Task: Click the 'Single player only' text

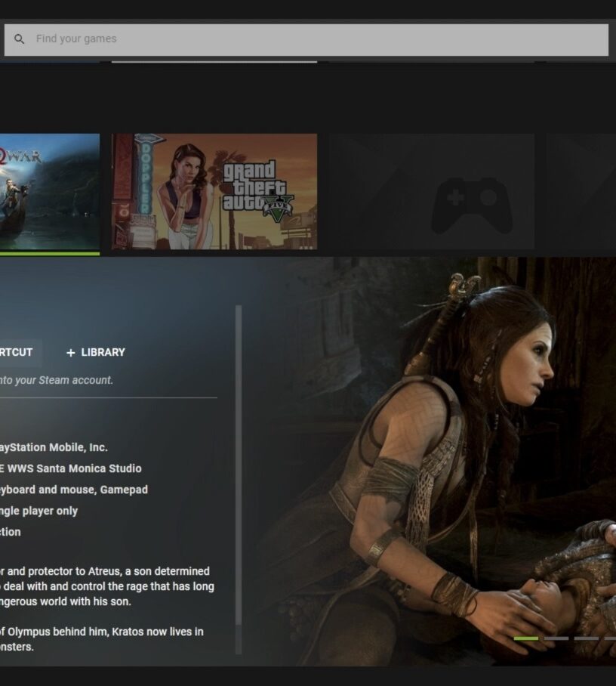Action: click(x=38, y=511)
